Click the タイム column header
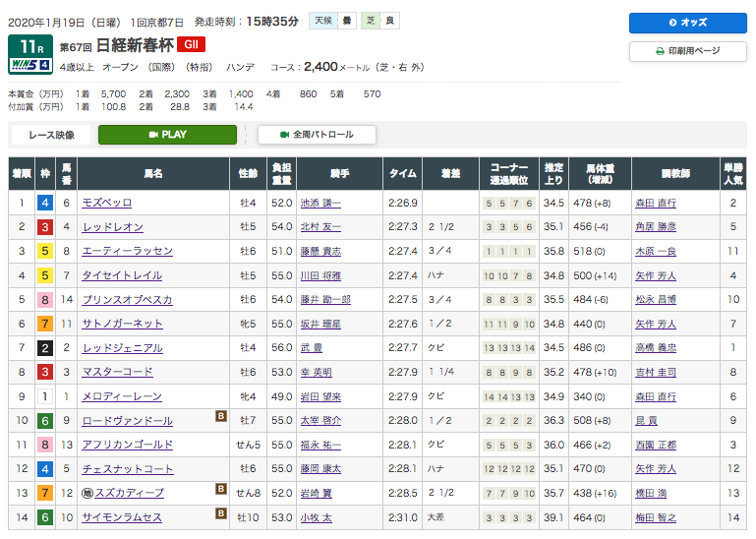Viewport: 756px width, 539px height. (x=403, y=174)
